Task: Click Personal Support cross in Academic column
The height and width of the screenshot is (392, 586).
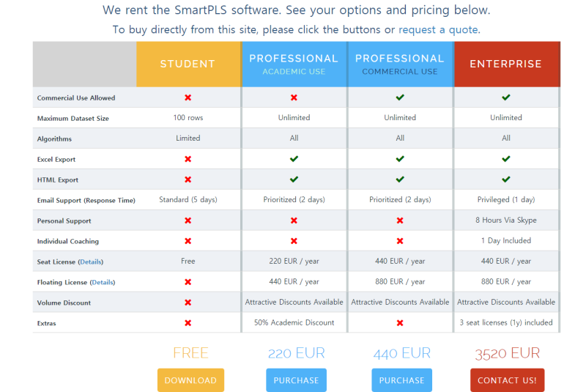Action: click(294, 221)
